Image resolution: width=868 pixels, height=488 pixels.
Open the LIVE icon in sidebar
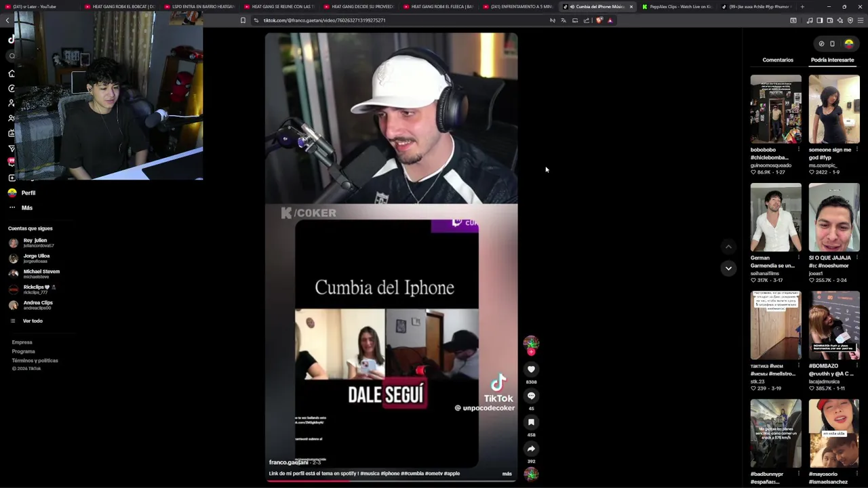pyautogui.click(x=12, y=133)
